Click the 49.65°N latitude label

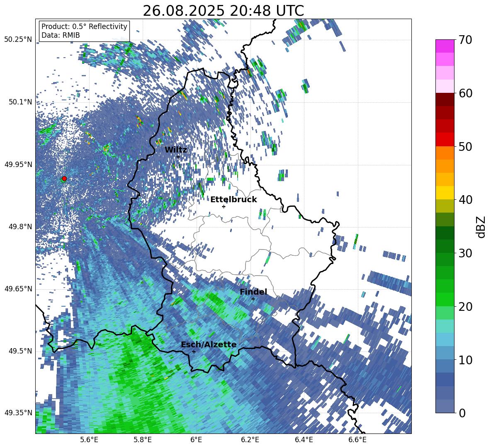click(x=18, y=288)
